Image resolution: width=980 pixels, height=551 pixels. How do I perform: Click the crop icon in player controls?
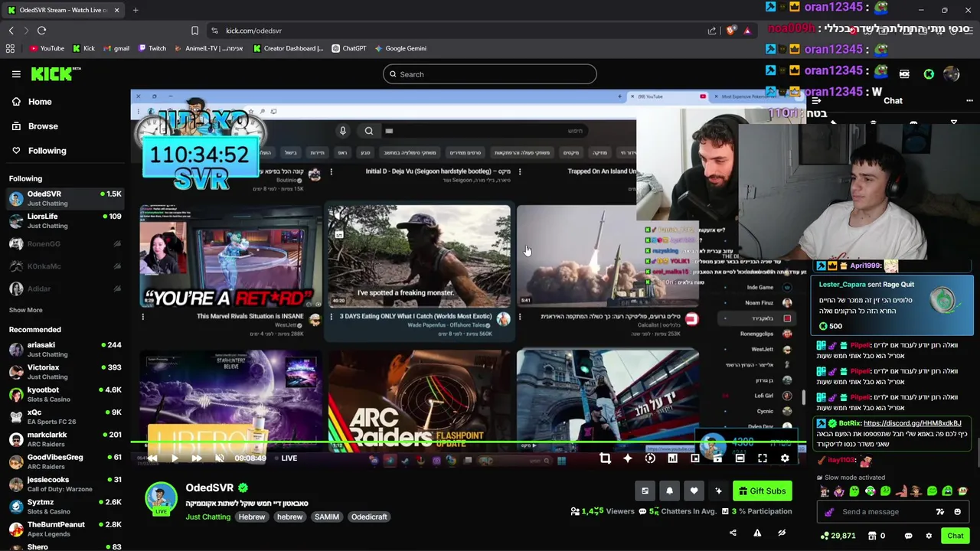tap(605, 458)
